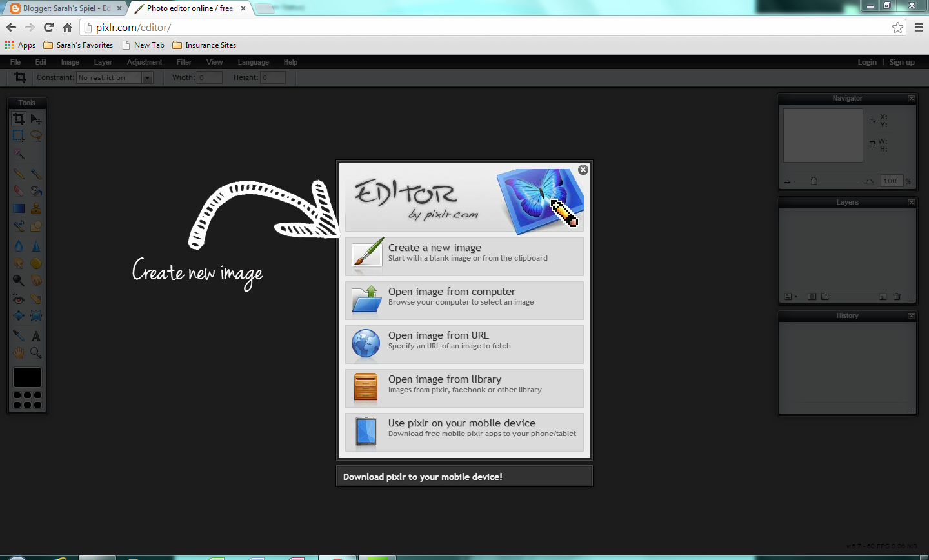
Task: Select the Bloat tool
Action: point(19,315)
